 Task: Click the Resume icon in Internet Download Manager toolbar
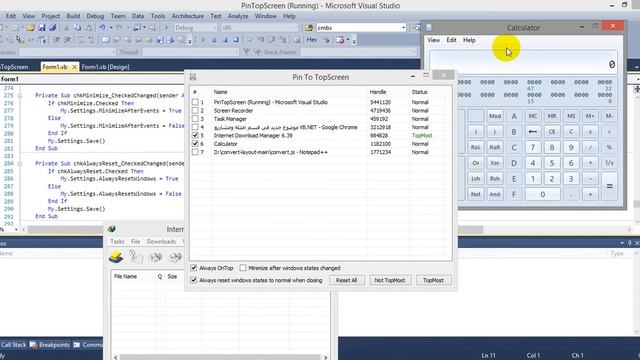click(x=136, y=257)
